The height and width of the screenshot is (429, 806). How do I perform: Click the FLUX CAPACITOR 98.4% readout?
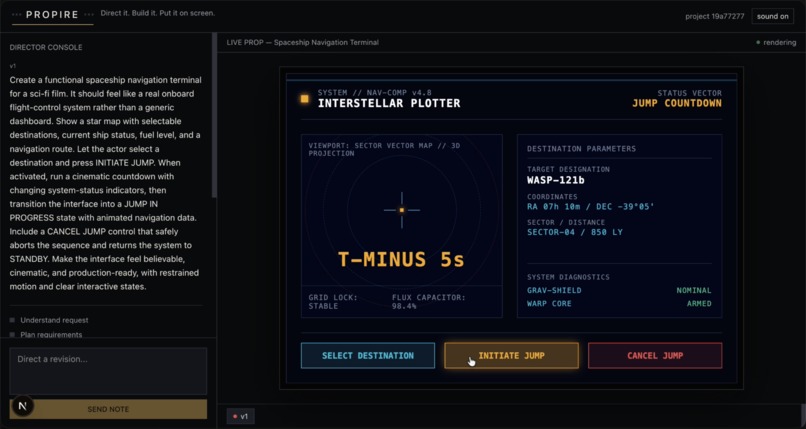click(428, 302)
